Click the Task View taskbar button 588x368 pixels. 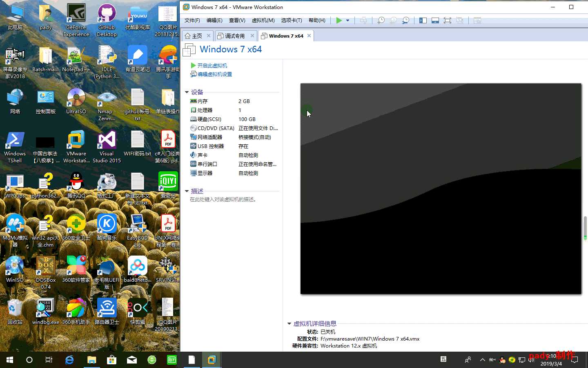pyautogui.click(x=49, y=360)
